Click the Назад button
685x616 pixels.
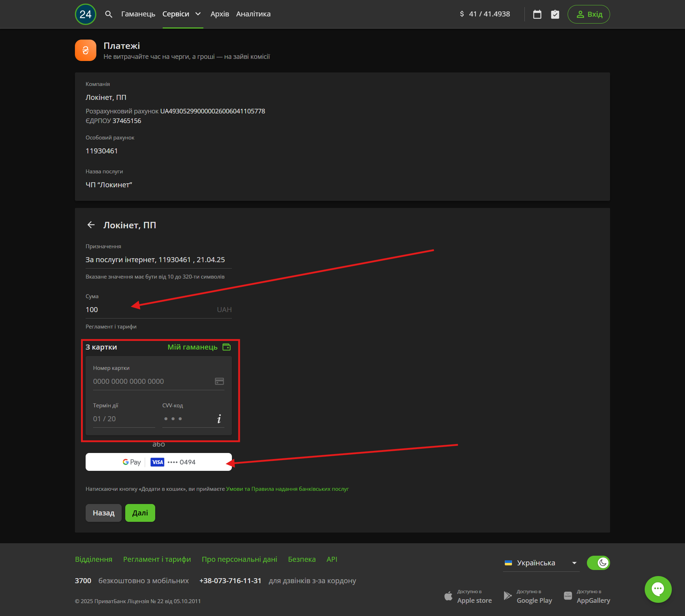pyautogui.click(x=103, y=513)
